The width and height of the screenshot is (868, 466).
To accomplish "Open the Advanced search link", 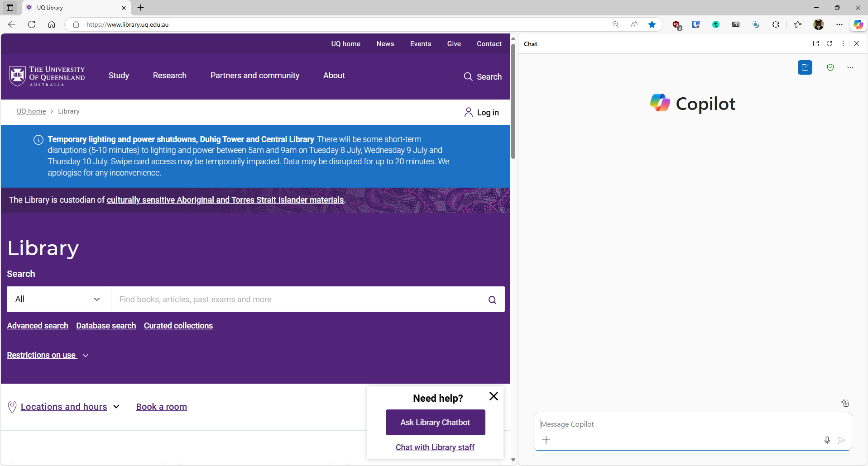I will pos(38,326).
